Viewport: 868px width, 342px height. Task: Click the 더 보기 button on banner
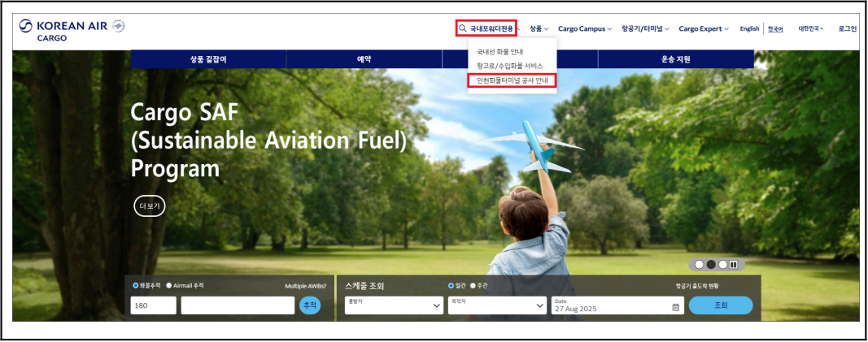point(150,206)
